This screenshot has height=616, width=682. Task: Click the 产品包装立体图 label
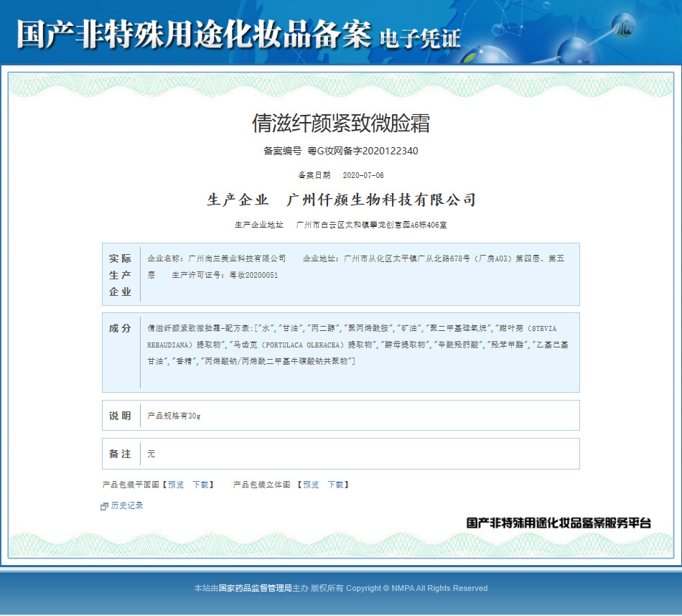pyautogui.click(x=262, y=485)
